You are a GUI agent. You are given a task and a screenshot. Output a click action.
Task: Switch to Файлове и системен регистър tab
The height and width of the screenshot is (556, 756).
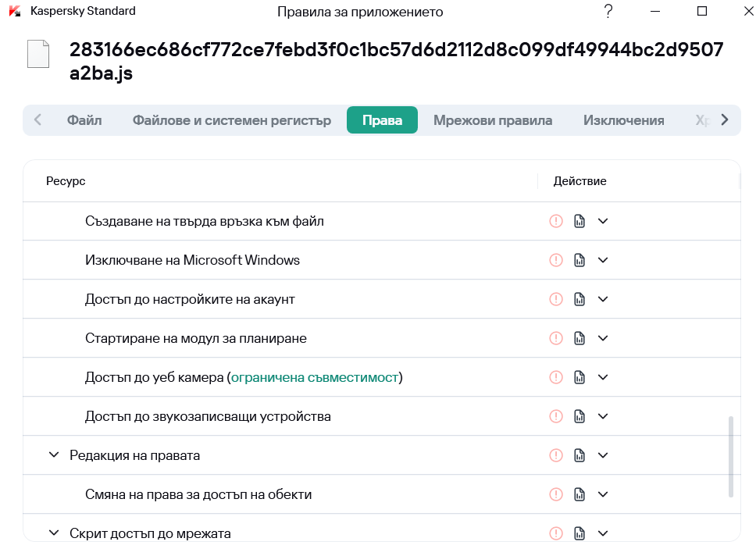232,120
